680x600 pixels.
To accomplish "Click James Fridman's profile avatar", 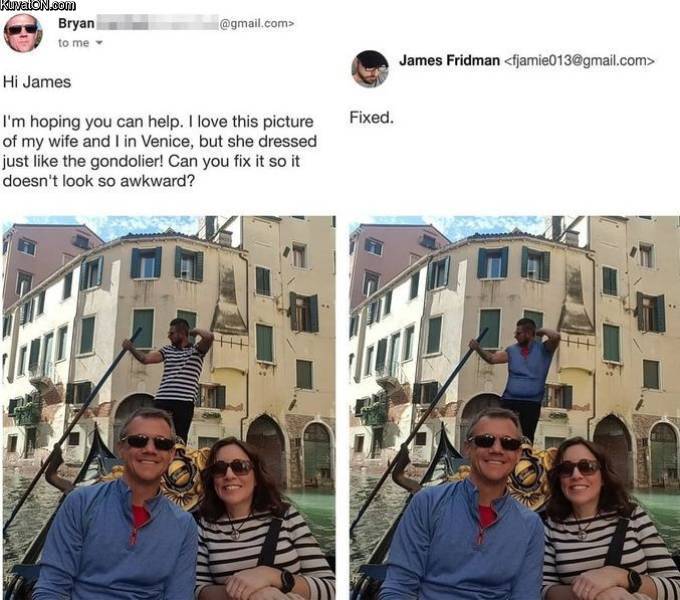I will pos(370,69).
